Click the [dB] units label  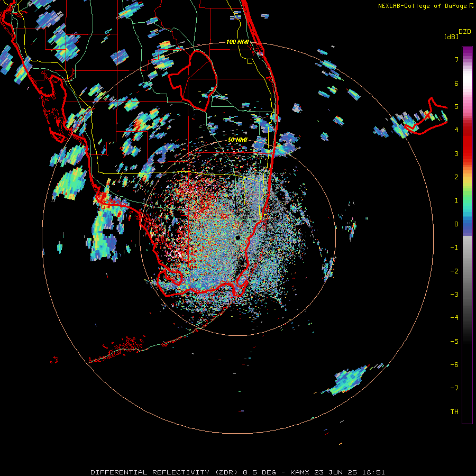click(451, 37)
